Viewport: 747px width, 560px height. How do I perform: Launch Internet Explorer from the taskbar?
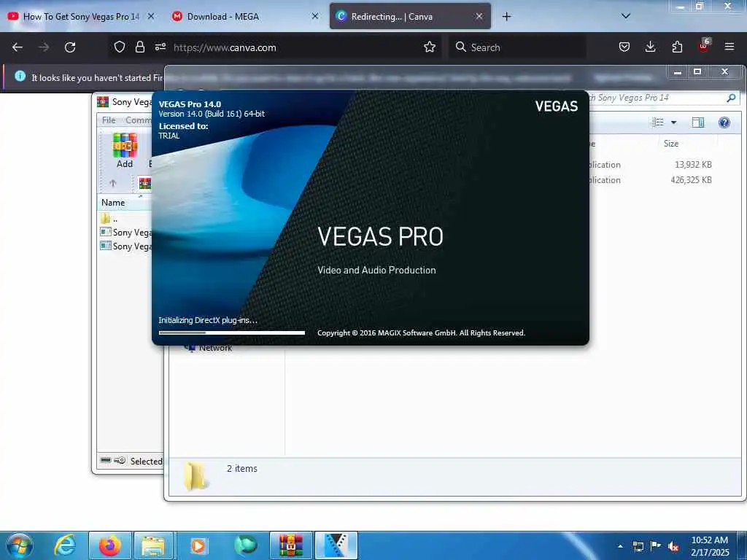[65, 545]
